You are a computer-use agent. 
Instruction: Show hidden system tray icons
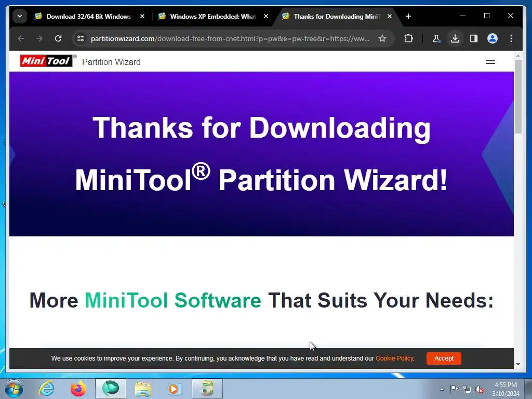[442, 389]
